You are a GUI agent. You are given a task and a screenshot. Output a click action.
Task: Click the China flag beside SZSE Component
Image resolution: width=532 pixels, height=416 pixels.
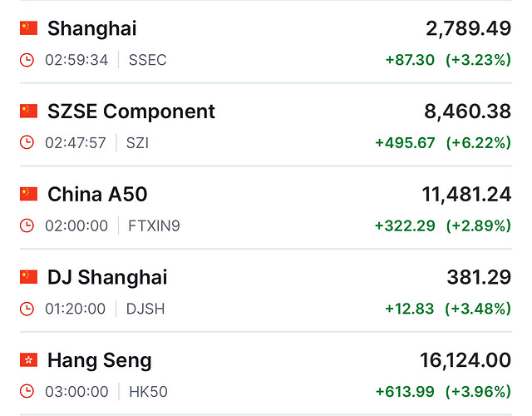pos(29,111)
